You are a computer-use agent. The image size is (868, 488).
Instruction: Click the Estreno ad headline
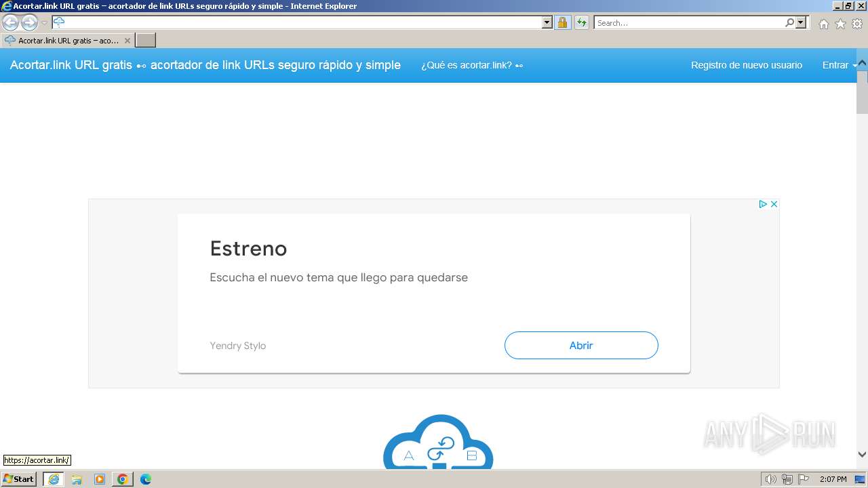tap(248, 248)
